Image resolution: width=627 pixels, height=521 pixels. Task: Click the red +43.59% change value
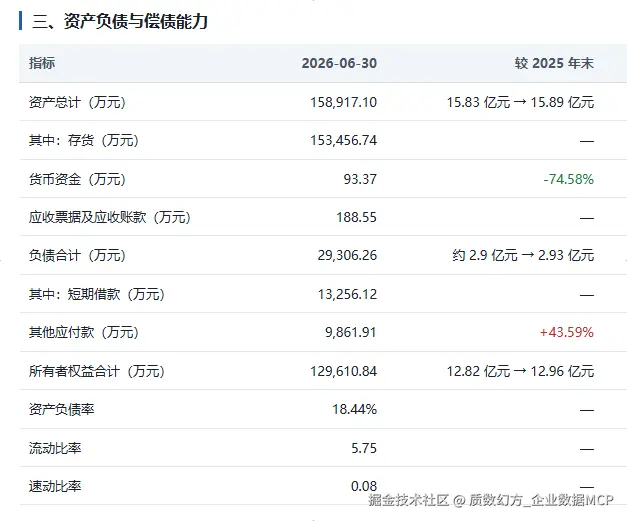(567, 332)
